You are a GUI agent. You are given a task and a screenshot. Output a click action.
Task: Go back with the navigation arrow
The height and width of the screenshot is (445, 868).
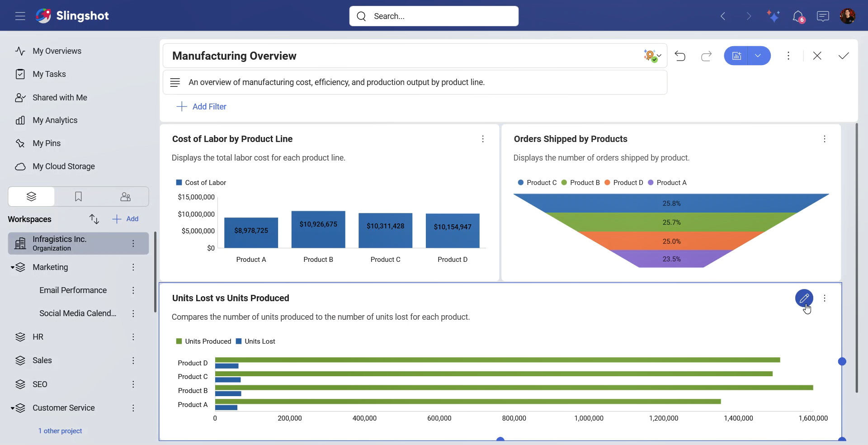point(723,16)
